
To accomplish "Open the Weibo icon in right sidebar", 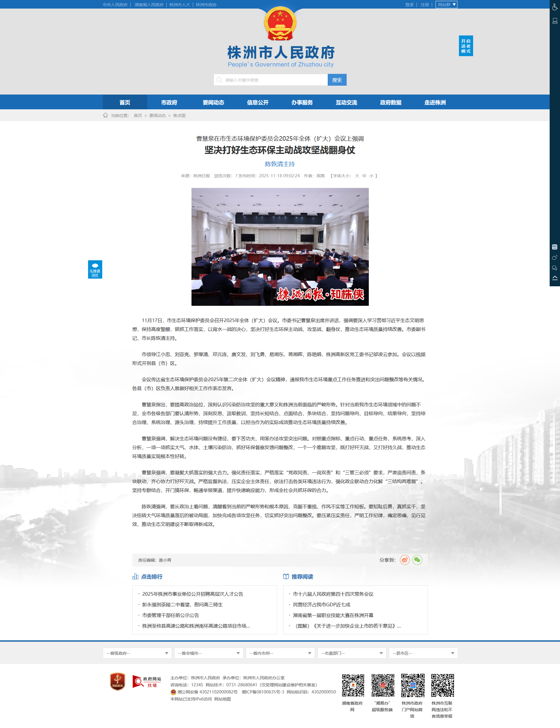I will click(554, 258).
